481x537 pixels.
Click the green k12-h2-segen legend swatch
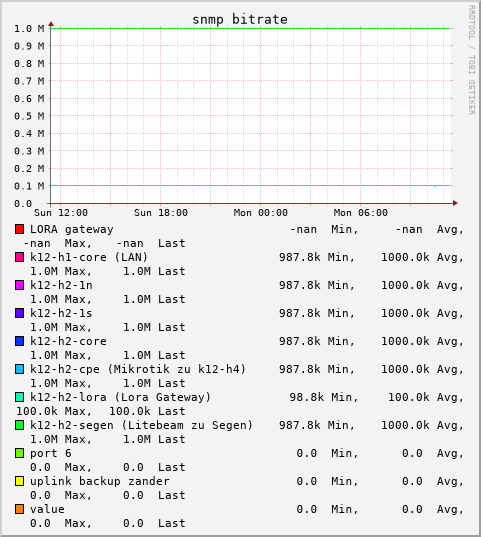coord(20,425)
